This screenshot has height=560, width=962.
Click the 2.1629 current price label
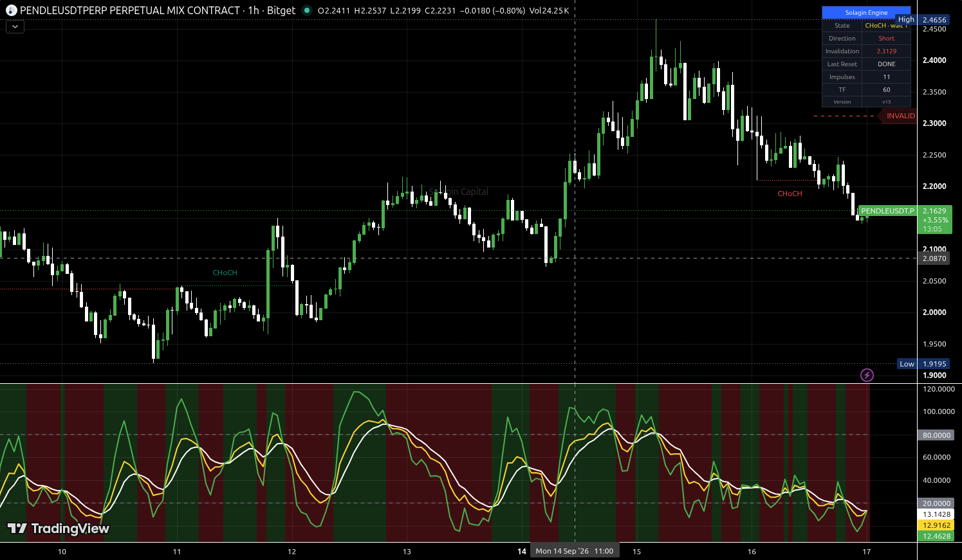934,211
